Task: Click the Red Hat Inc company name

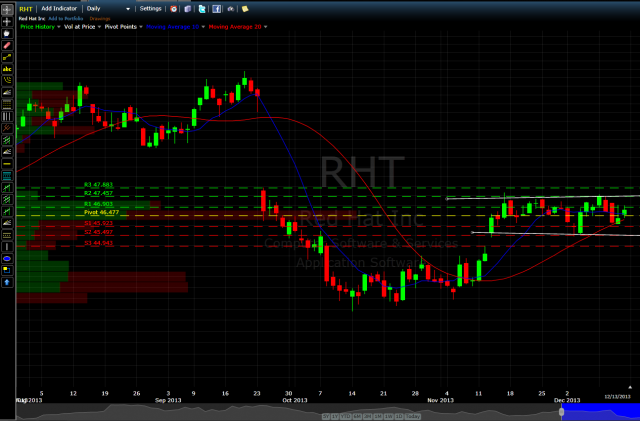Action: pos(32,19)
